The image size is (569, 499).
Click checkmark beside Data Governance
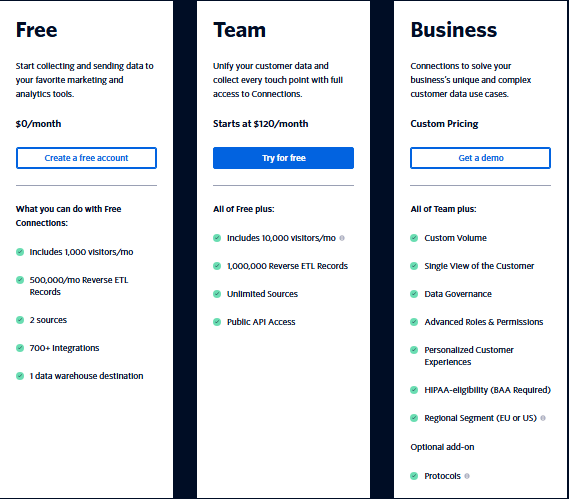click(x=414, y=294)
